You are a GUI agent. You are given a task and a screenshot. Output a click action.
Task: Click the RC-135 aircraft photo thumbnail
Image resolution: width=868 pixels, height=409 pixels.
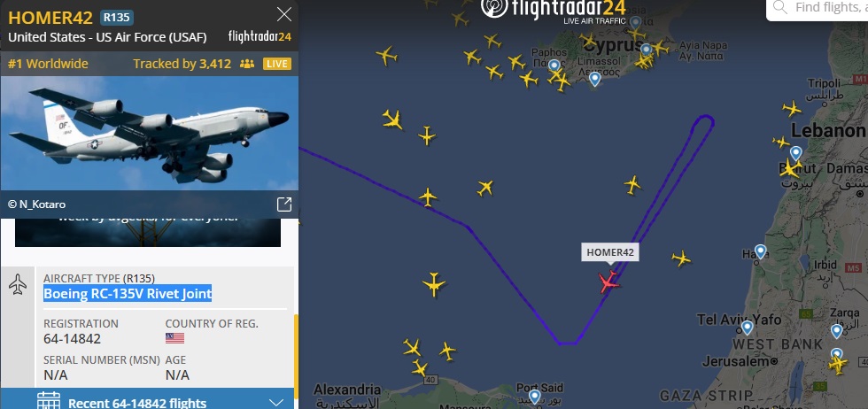tap(150, 134)
